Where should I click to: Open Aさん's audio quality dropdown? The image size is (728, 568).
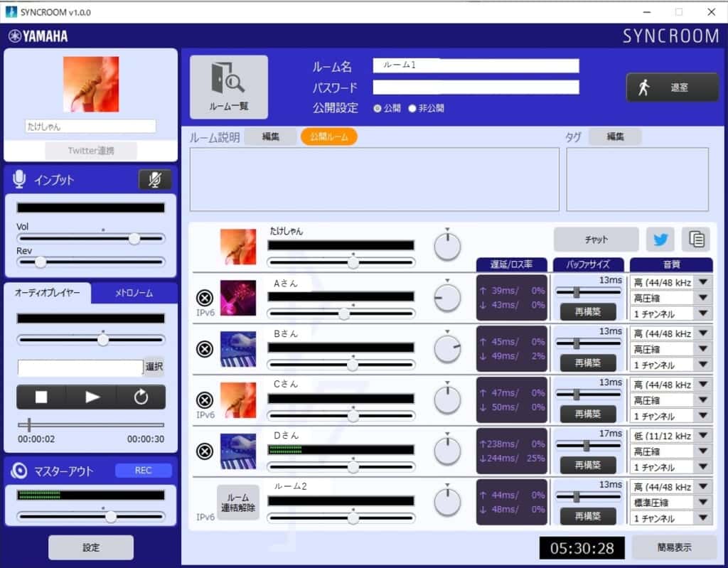(x=671, y=282)
